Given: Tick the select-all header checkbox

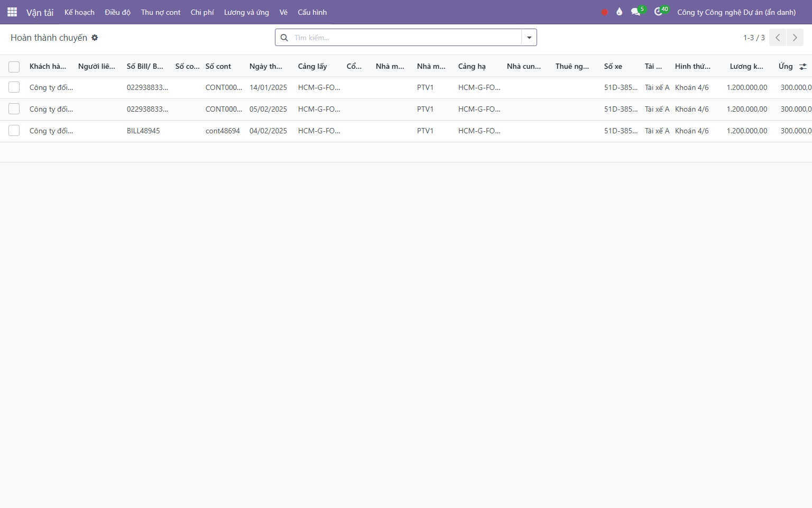Looking at the screenshot, I should pos(14,67).
